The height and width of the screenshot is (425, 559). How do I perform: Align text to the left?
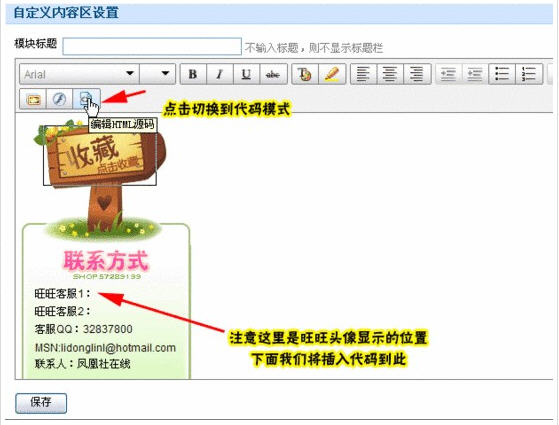pos(364,74)
